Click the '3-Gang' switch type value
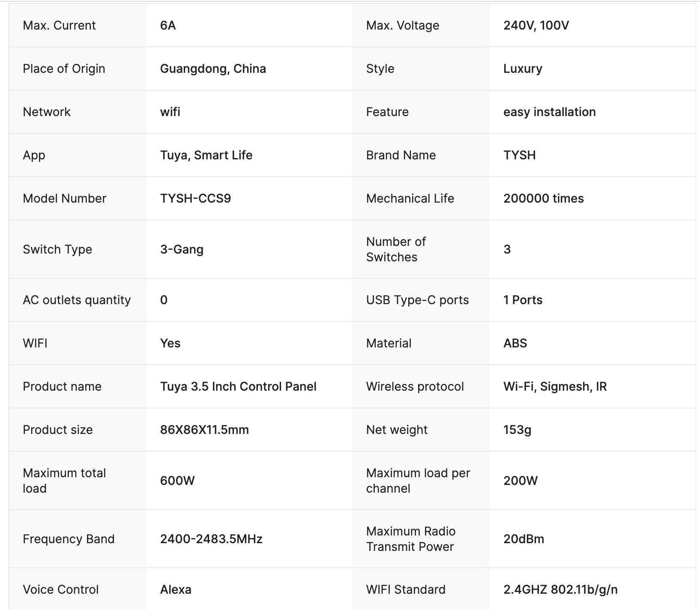This screenshot has height=610, width=700. click(182, 249)
